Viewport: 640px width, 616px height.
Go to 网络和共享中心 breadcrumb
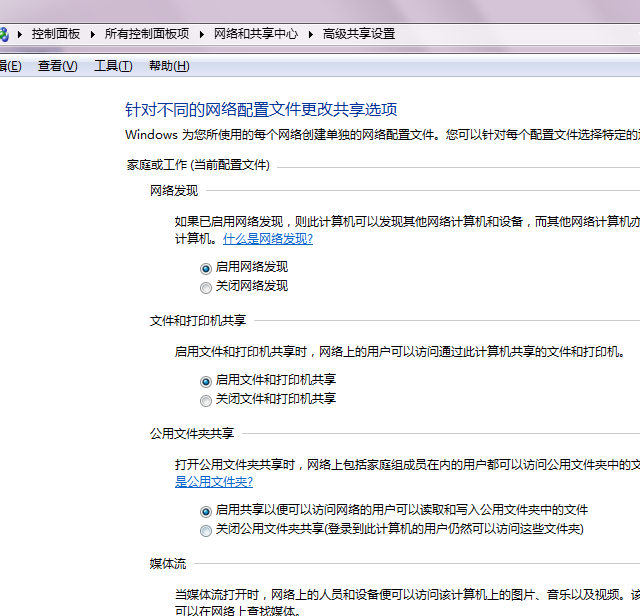coord(256,34)
